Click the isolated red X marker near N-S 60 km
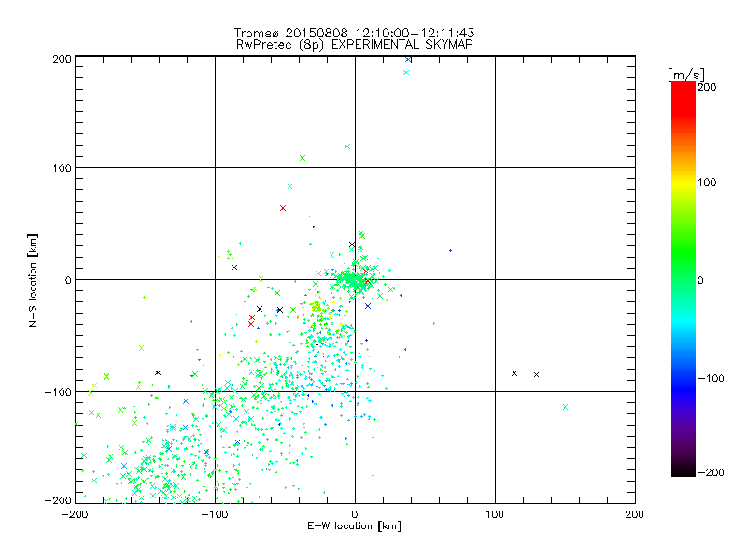 (283, 208)
